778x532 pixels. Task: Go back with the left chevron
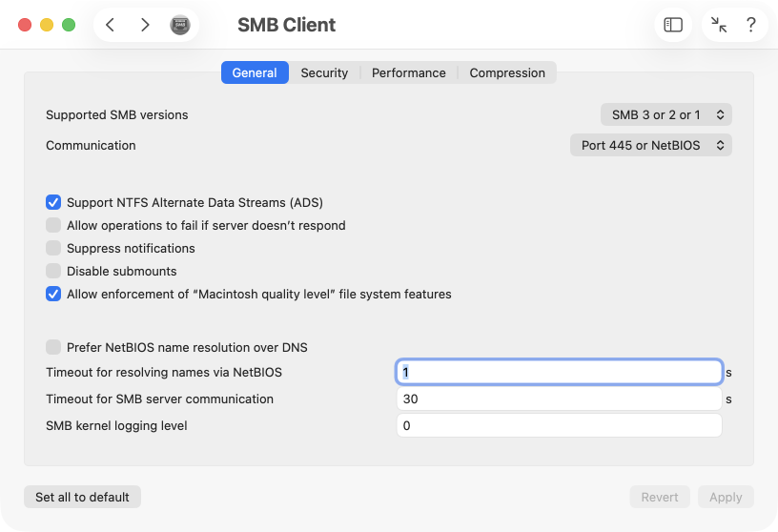coord(111,25)
